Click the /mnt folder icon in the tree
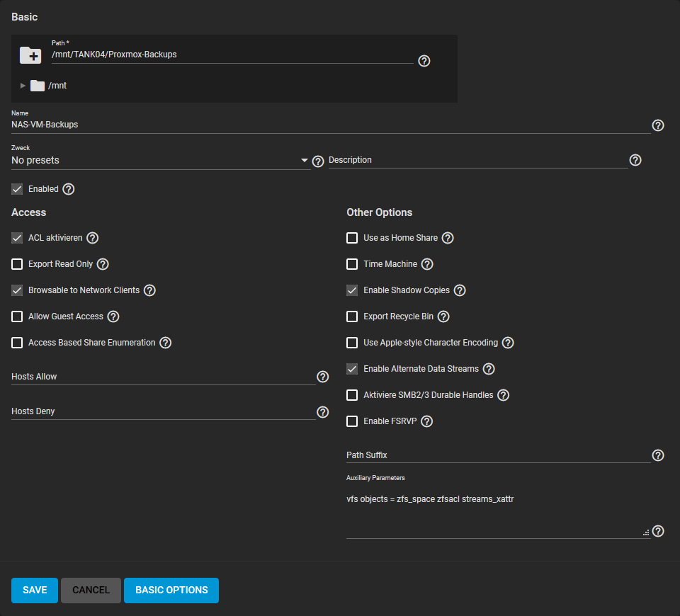This screenshot has height=616, width=680. (x=38, y=86)
